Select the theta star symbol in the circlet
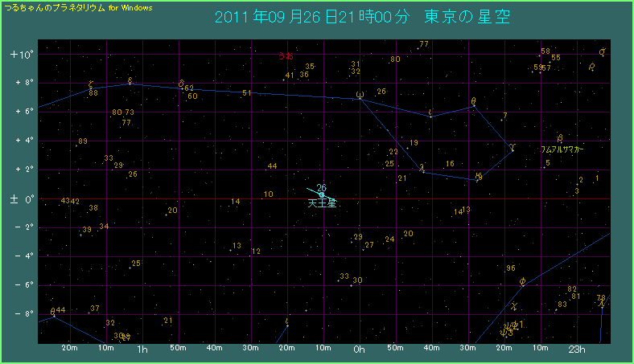Image resolution: width=634 pixels, height=364 pixels. pos(473,101)
